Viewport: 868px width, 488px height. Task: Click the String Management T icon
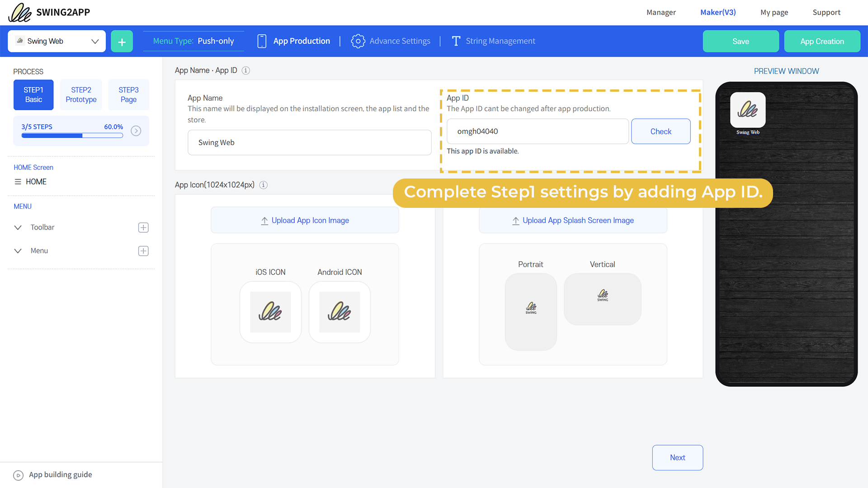tap(456, 41)
